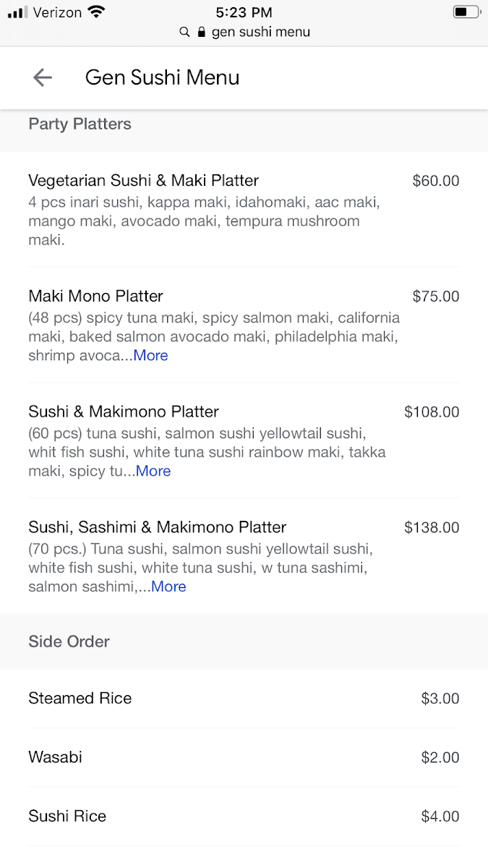488x868 pixels.
Task: Expand the Maki Mono Platter description
Action: point(150,356)
